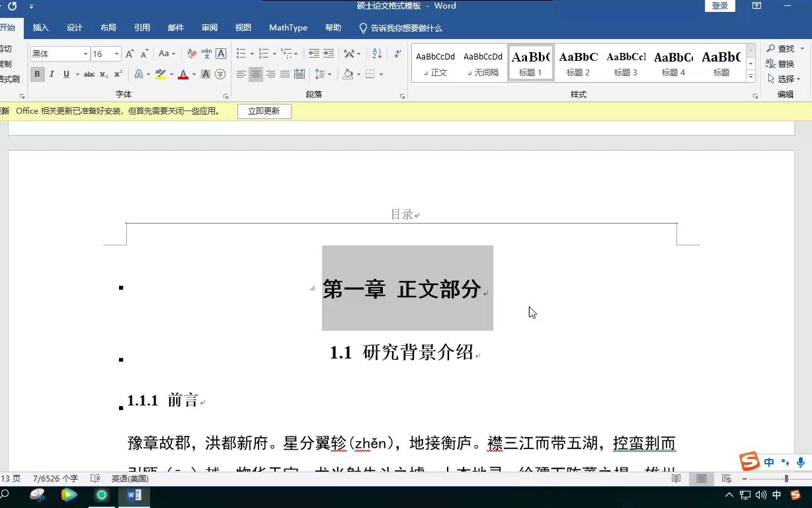Viewport: 812px width, 508px height.
Task: Toggle italic formatting
Action: point(52,74)
